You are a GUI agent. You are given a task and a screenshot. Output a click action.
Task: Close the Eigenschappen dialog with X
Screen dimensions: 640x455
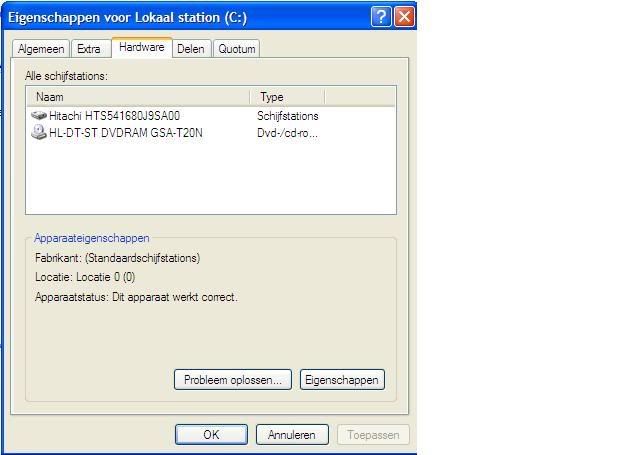[404, 17]
